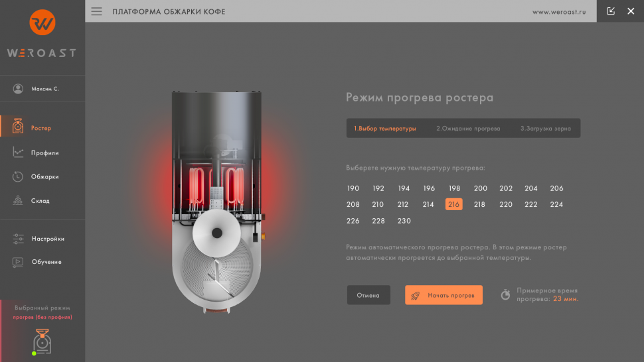The height and width of the screenshot is (362, 644).
Task: Choose 210 as warm-up temperature
Action: pos(378,204)
